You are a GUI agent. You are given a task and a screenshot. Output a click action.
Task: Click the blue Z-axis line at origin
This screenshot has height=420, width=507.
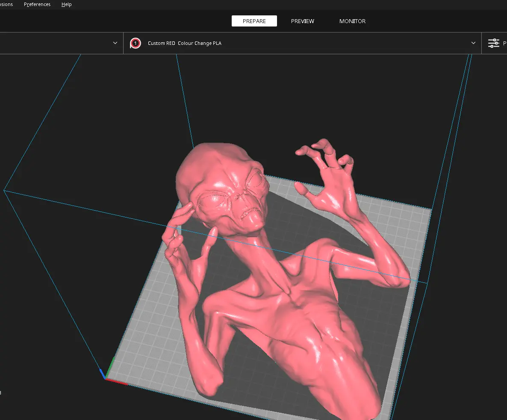pyautogui.click(x=102, y=373)
